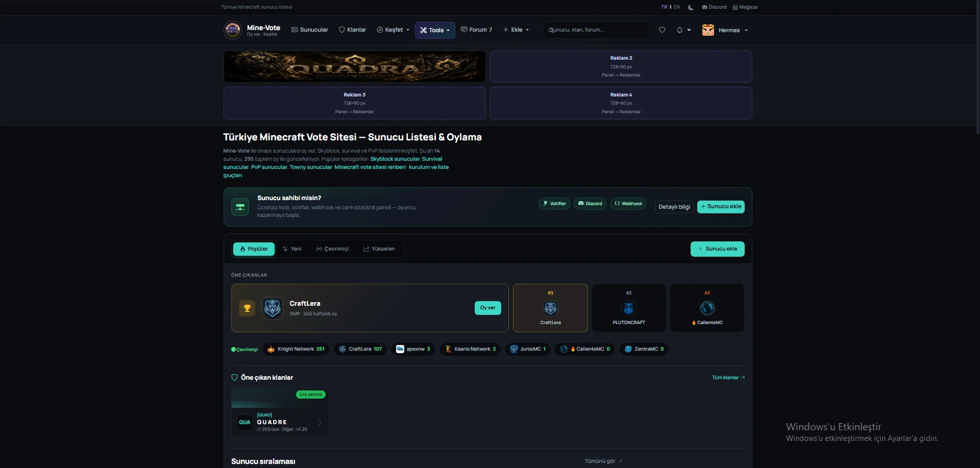The width and height of the screenshot is (980, 468).
Task: Click the CraftLera logo in the featured card
Action: point(273,308)
